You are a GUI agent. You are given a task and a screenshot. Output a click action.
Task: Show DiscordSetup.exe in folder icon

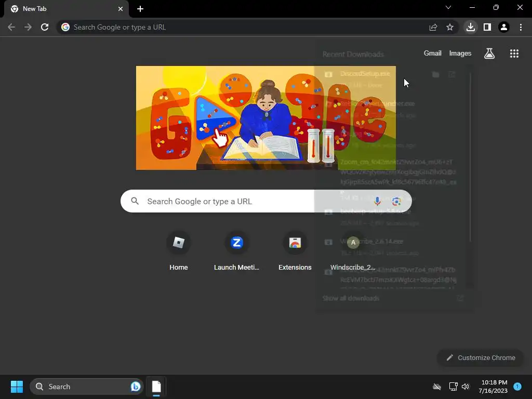click(436, 74)
